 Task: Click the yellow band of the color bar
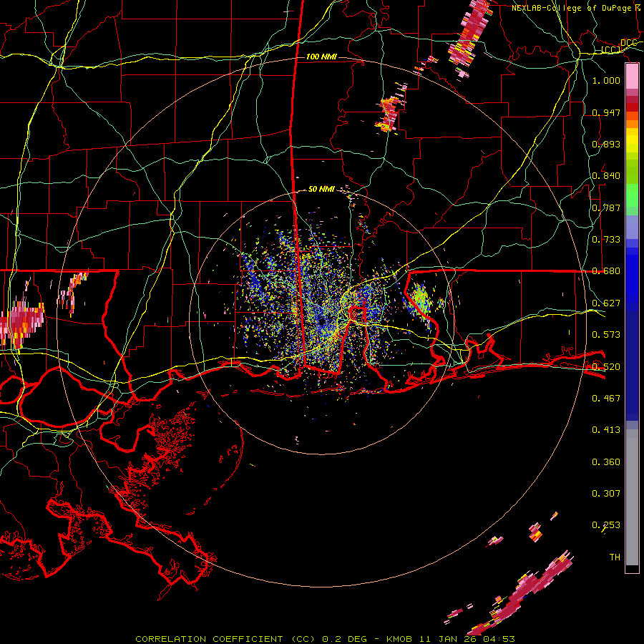click(632, 140)
